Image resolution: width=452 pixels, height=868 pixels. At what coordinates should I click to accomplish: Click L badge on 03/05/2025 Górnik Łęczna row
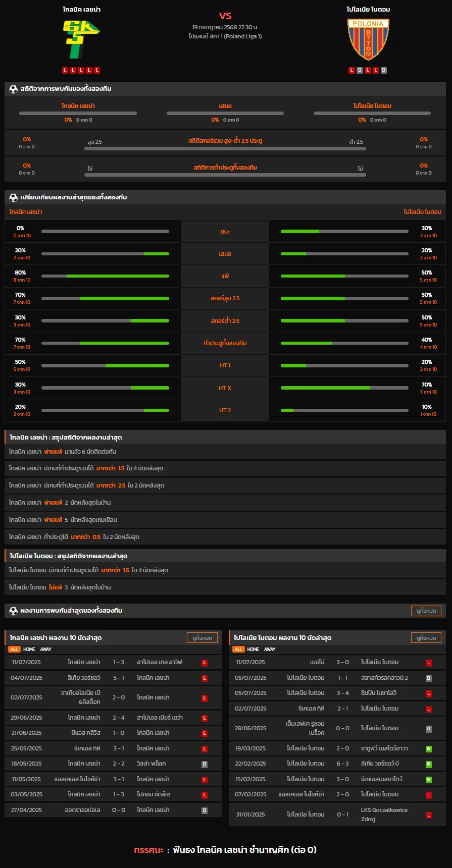pos(205,795)
